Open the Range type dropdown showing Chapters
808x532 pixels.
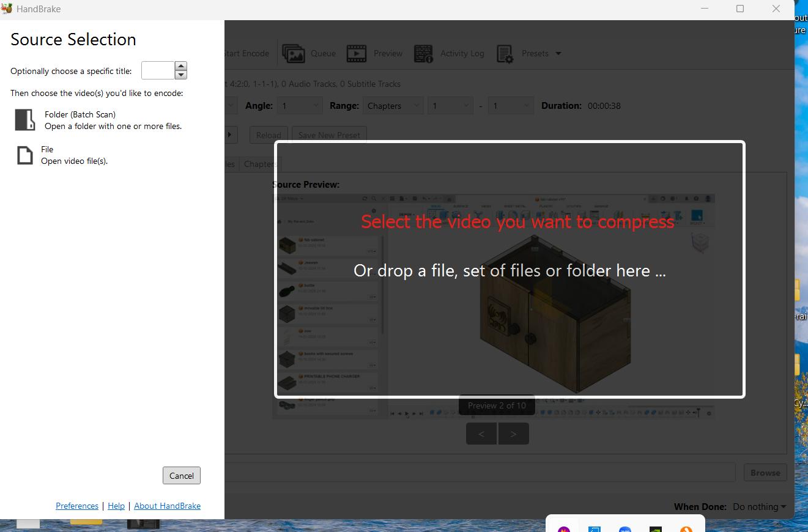pyautogui.click(x=393, y=106)
